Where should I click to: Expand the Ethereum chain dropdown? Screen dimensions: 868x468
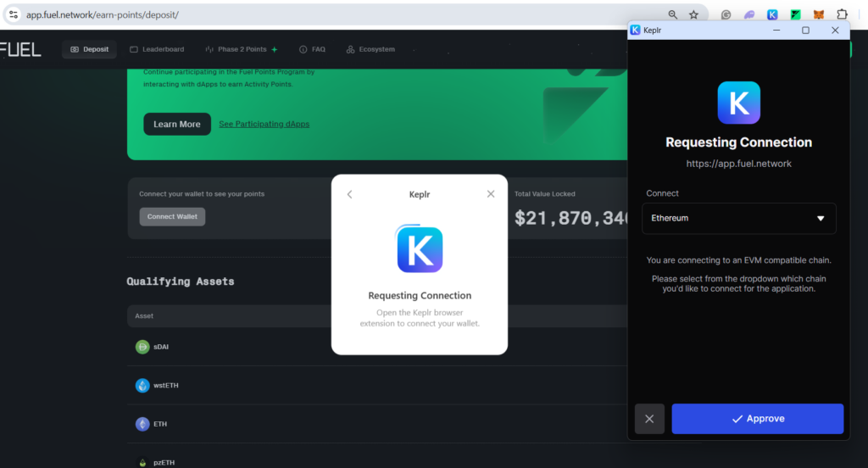(740, 218)
